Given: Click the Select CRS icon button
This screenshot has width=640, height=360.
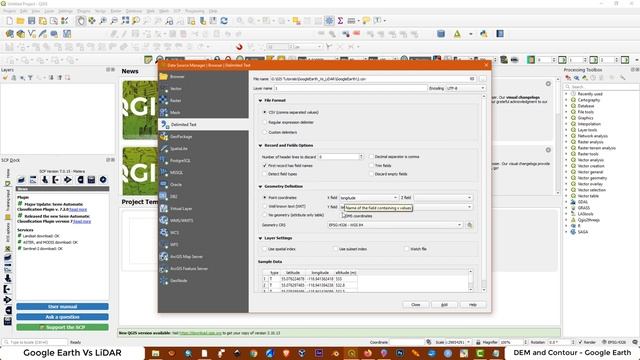Looking at the screenshot, I should pyautogui.click(x=469, y=225).
